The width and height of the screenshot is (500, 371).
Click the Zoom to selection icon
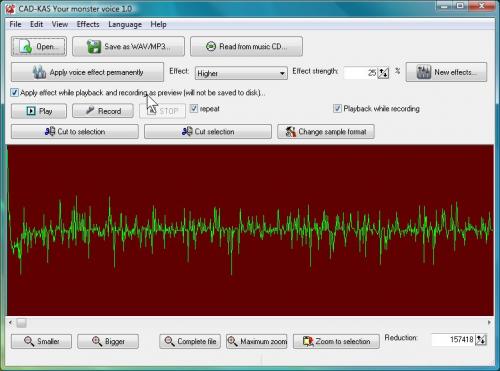308,341
